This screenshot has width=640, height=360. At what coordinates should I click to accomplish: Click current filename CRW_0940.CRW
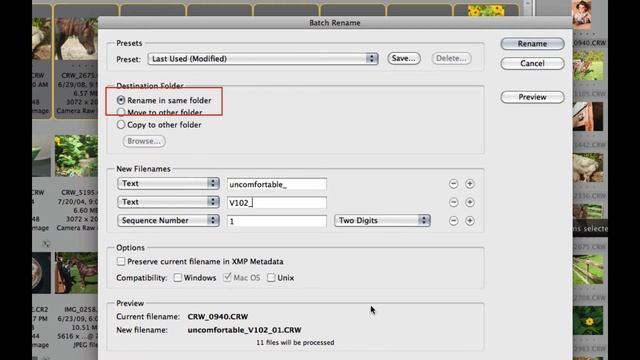(218, 316)
